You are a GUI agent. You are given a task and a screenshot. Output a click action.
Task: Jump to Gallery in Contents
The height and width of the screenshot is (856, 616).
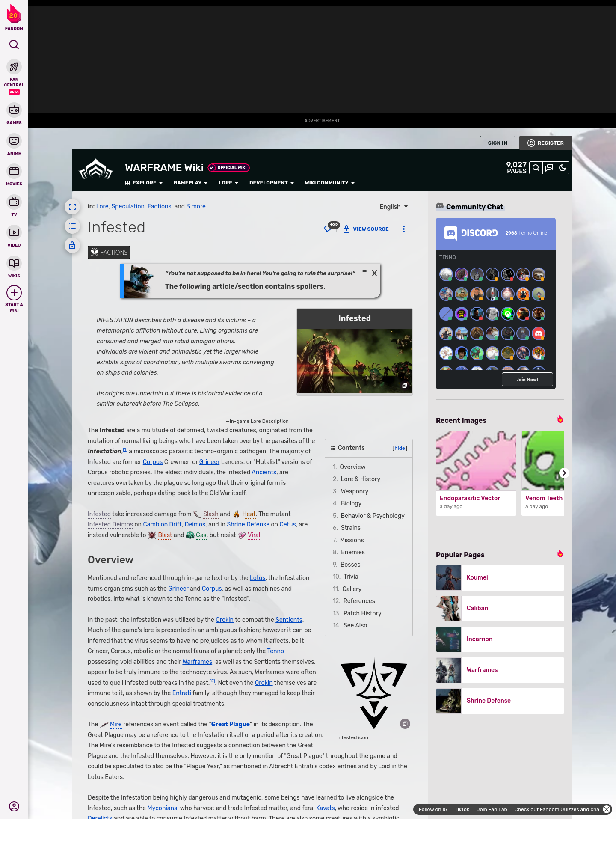click(352, 589)
